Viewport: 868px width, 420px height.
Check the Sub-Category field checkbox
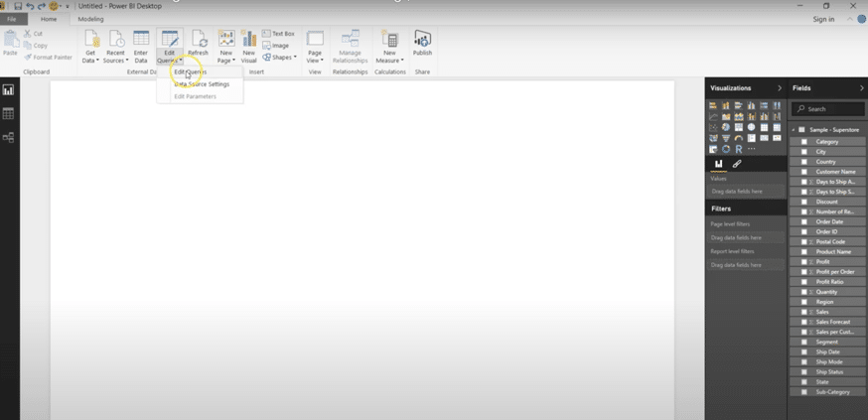click(x=804, y=392)
